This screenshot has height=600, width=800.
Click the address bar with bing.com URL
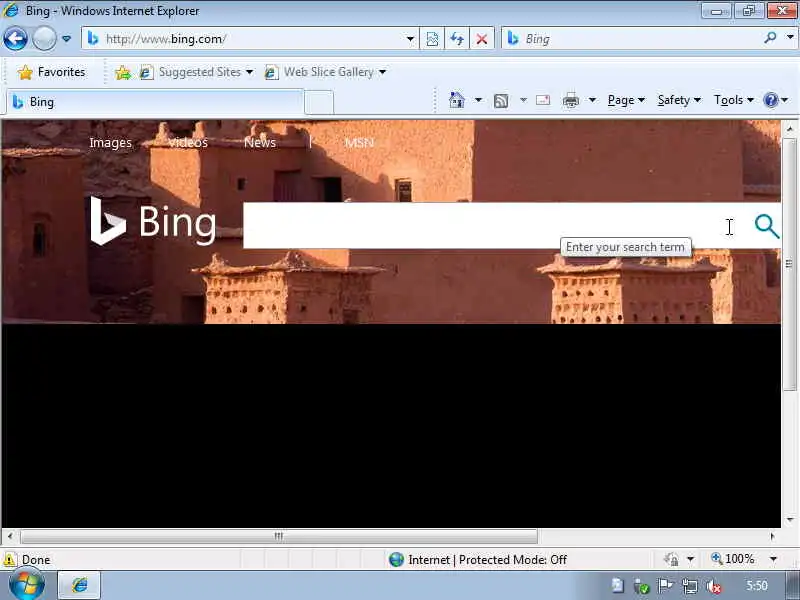[x=250, y=39]
